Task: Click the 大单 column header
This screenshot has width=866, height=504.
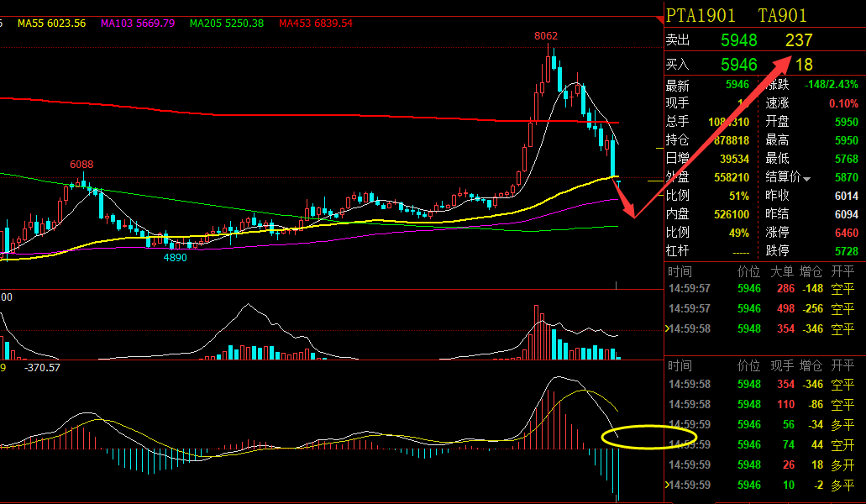Action: [782, 271]
